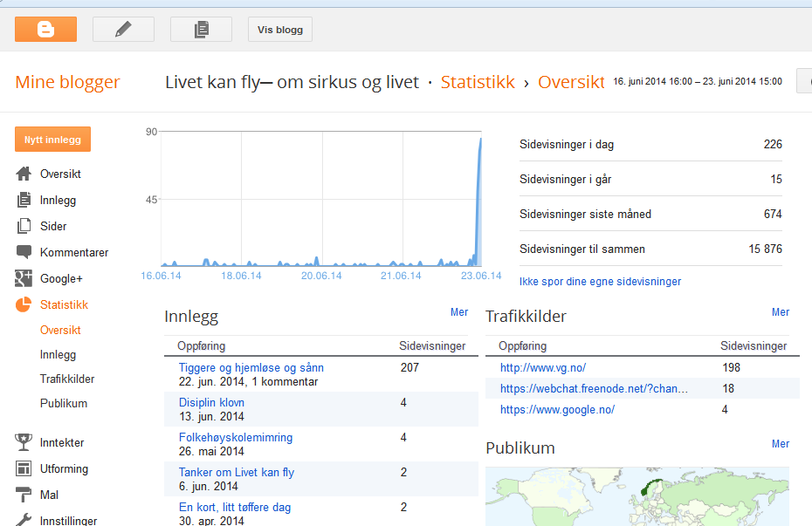This screenshot has width=812, height=526.
Task: Open the Utforming sidebar section
Action: point(64,469)
